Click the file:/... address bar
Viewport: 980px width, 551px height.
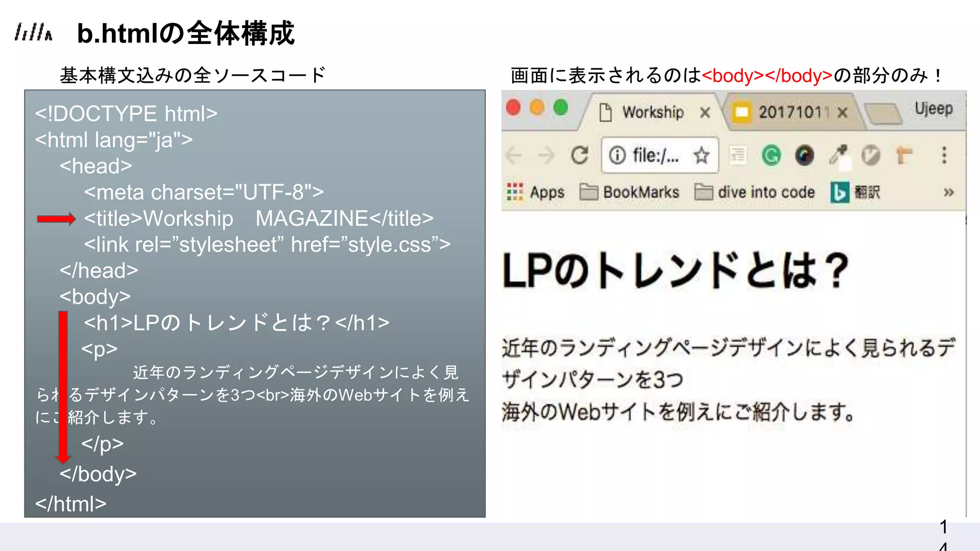point(660,155)
